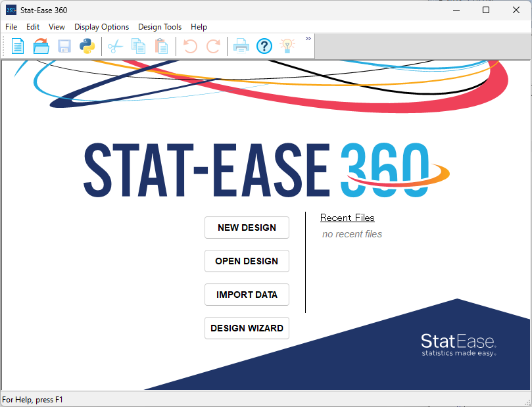Click the Open folder toolbar icon
The image size is (532, 407).
click(41, 46)
